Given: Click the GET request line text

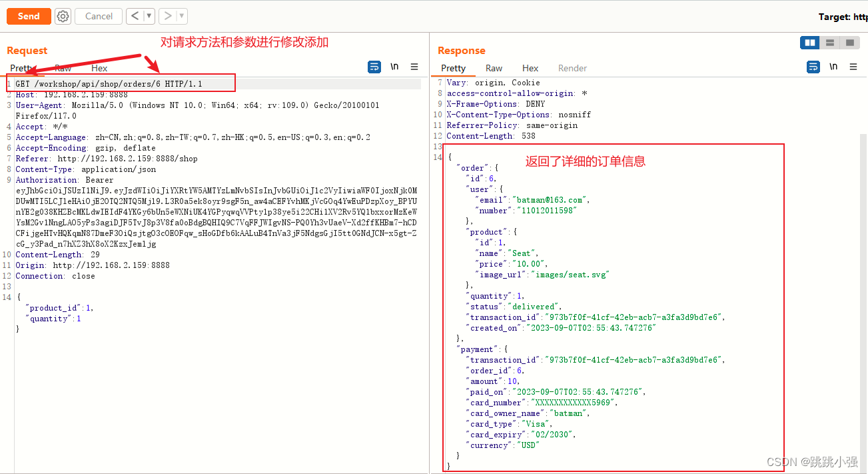Looking at the screenshot, I should tap(109, 84).
